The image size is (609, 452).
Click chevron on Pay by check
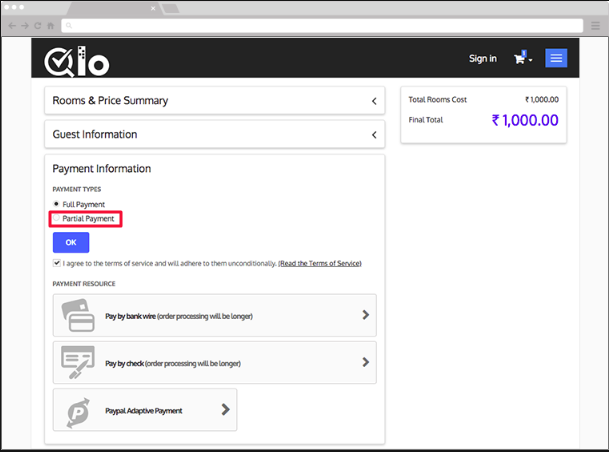pos(365,362)
